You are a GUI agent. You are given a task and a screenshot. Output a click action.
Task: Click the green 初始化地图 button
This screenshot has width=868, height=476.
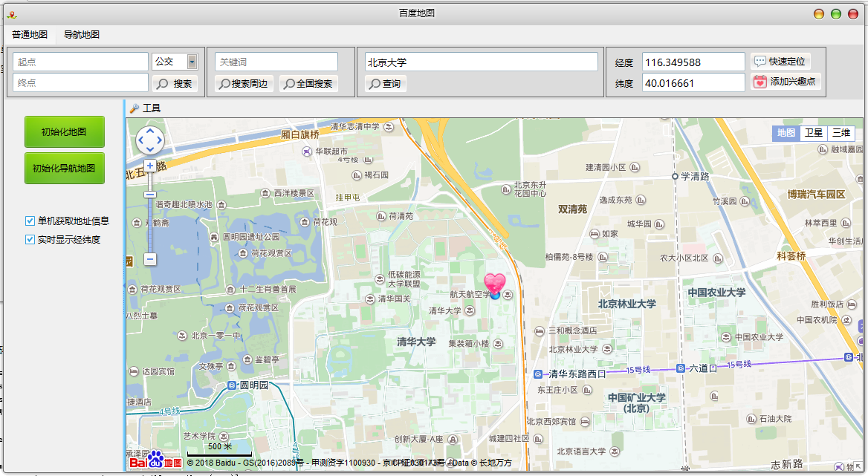(x=64, y=131)
